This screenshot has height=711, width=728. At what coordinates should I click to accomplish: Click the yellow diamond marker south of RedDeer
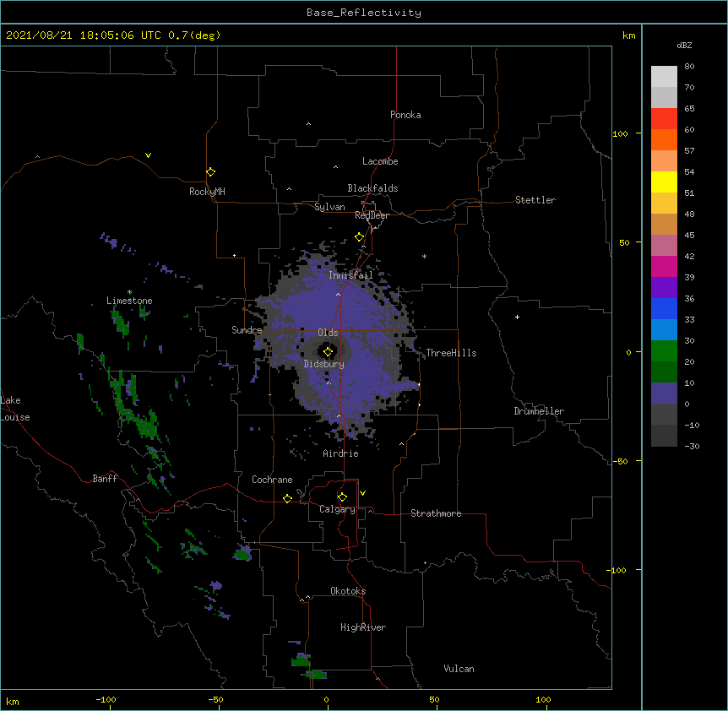pos(359,236)
